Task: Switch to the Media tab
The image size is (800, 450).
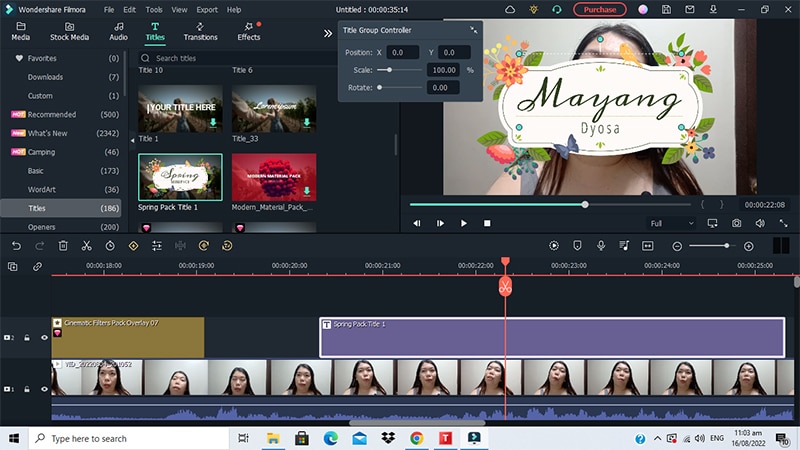Action: [x=20, y=32]
